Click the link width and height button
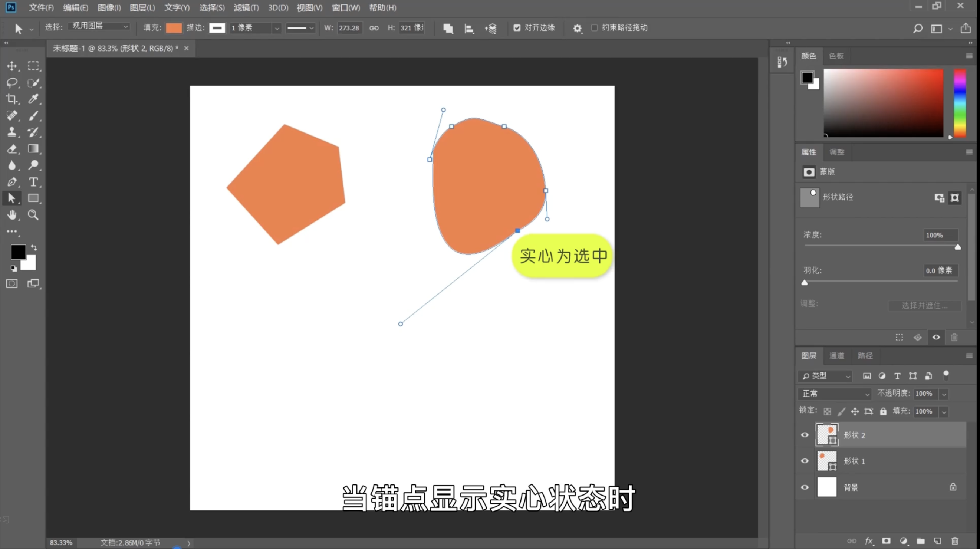This screenshot has height=549, width=980. (x=374, y=28)
